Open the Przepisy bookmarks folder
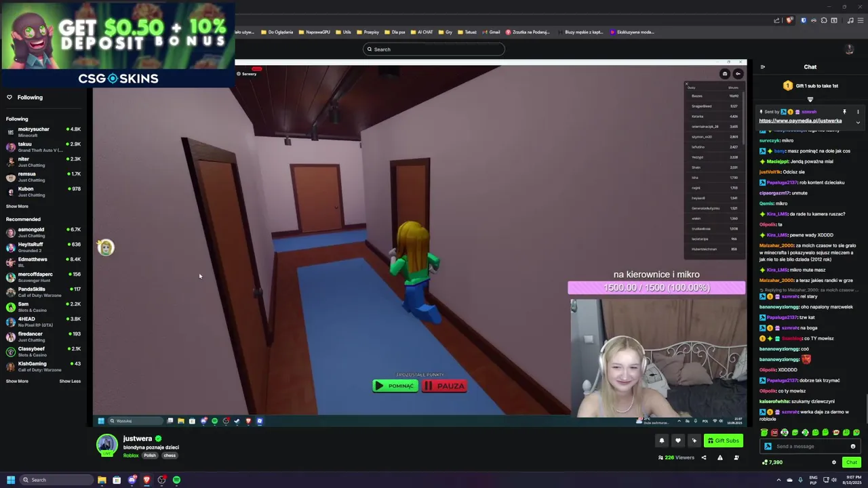Viewport: 868px width, 488px height. (367, 32)
